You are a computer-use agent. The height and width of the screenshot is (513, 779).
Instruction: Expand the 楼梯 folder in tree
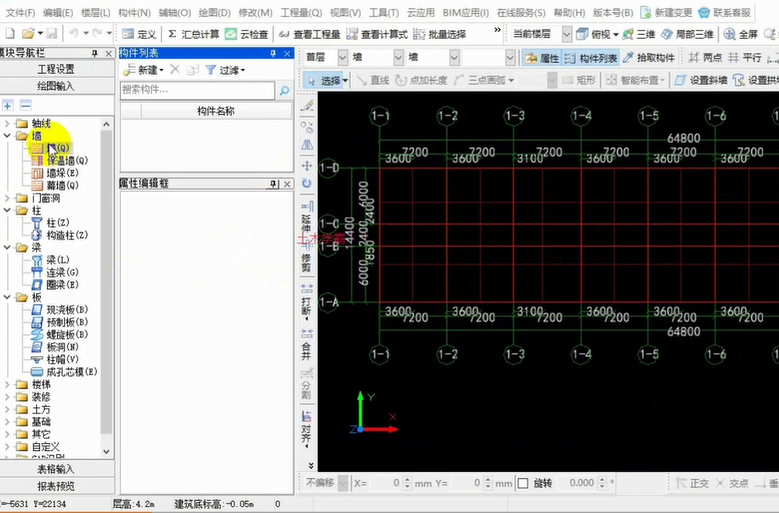[7, 384]
